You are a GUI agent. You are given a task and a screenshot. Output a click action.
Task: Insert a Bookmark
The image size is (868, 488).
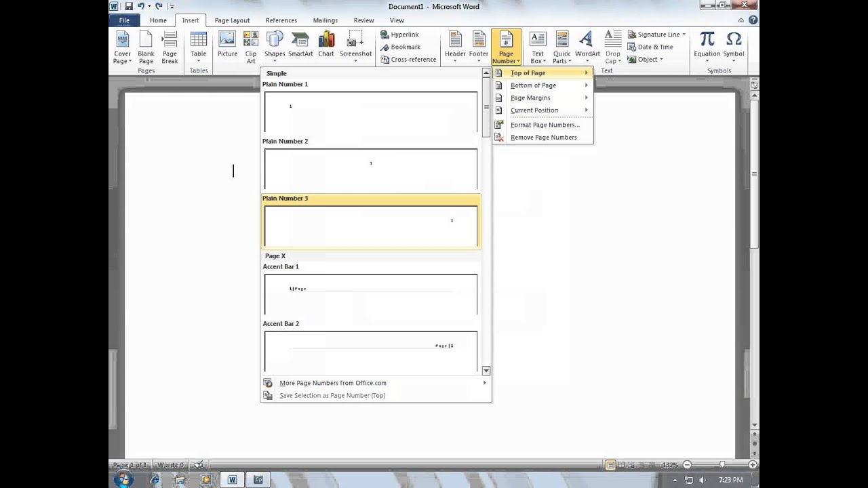point(400,47)
